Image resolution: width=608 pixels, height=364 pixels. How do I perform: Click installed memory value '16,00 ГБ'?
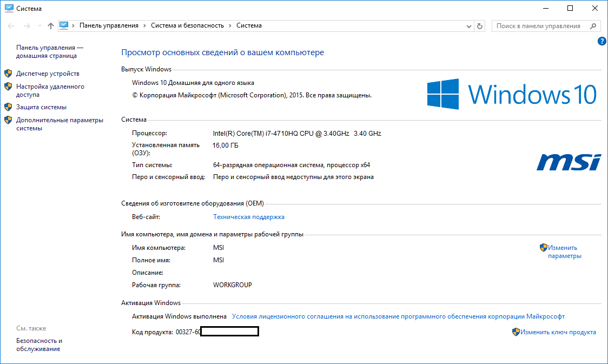tap(225, 145)
